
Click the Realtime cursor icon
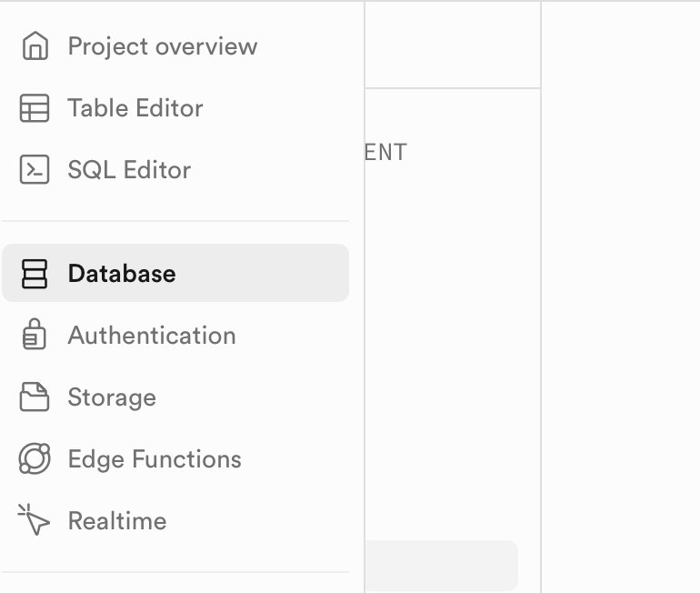tap(35, 521)
